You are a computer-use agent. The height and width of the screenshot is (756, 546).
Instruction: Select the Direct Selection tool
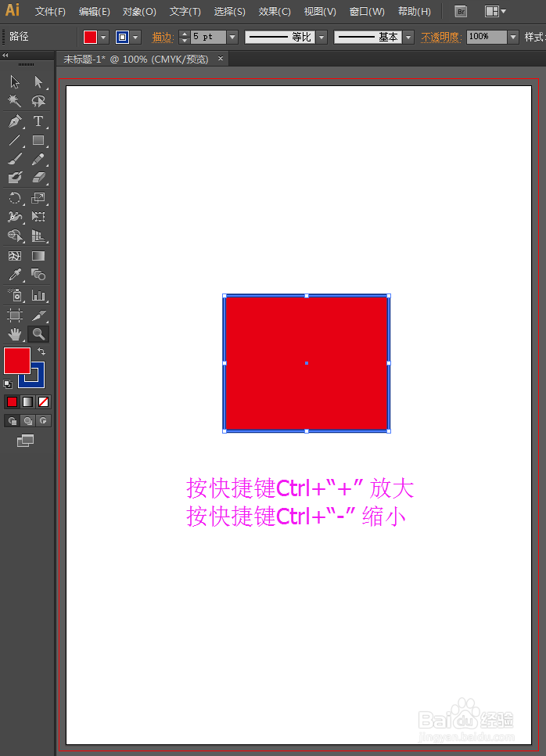[x=38, y=82]
